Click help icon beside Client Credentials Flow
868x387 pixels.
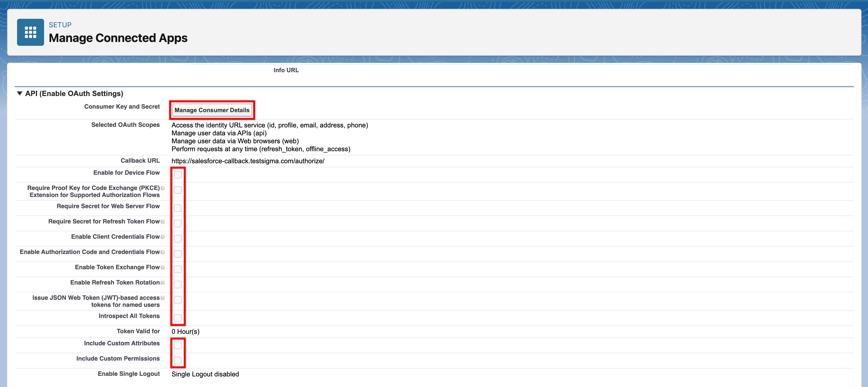point(162,237)
